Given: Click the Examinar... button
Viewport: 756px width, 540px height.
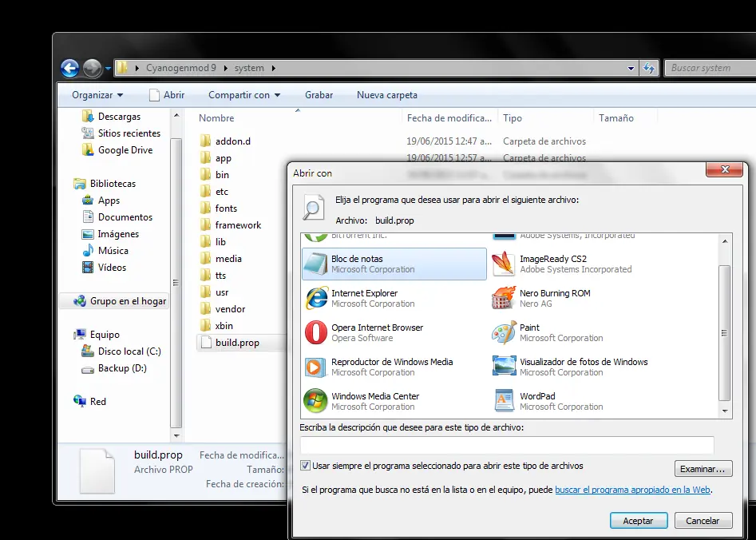Looking at the screenshot, I should [x=703, y=469].
